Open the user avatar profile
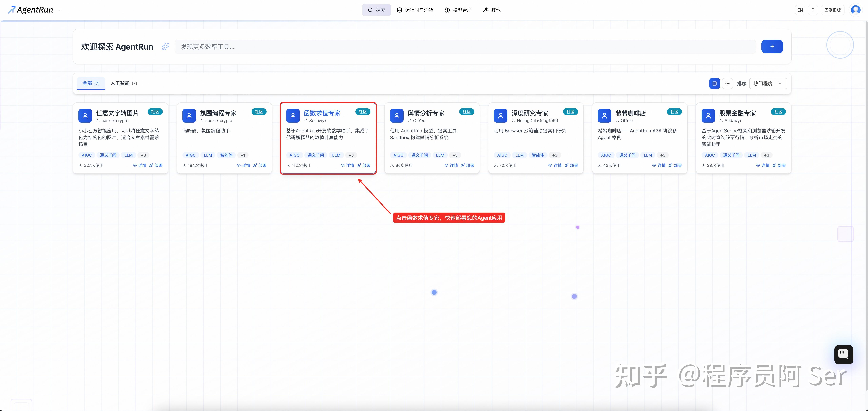The height and width of the screenshot is (411, 868). tap(856, 10)
